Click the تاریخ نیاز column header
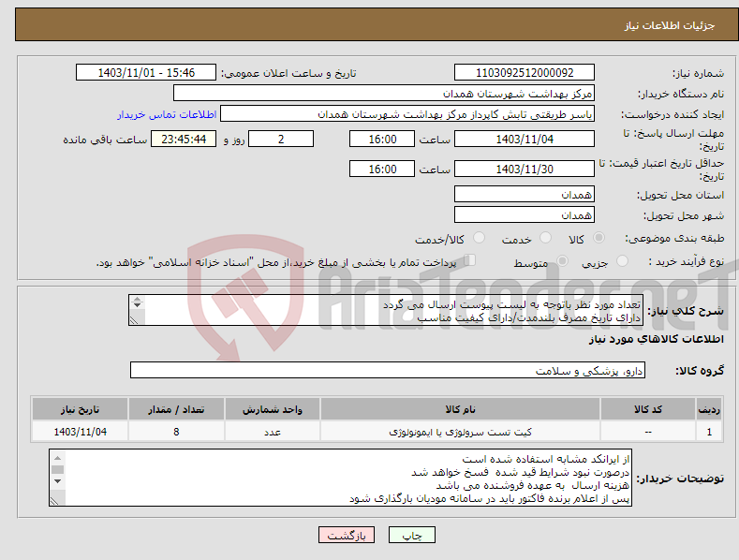Image resolution: width=739 pixels, height=560 pixels. click(81, 409)
